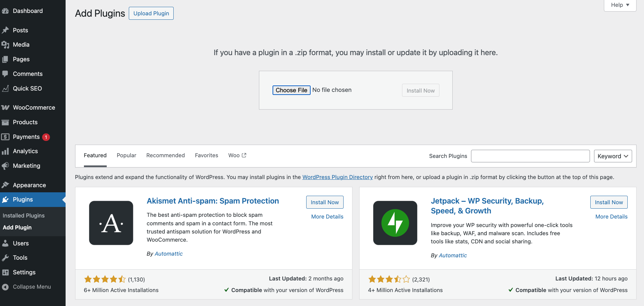This screenshot has height=306, width=644.
Task: Click Jetpack star rating
Action: click(389, 279)
